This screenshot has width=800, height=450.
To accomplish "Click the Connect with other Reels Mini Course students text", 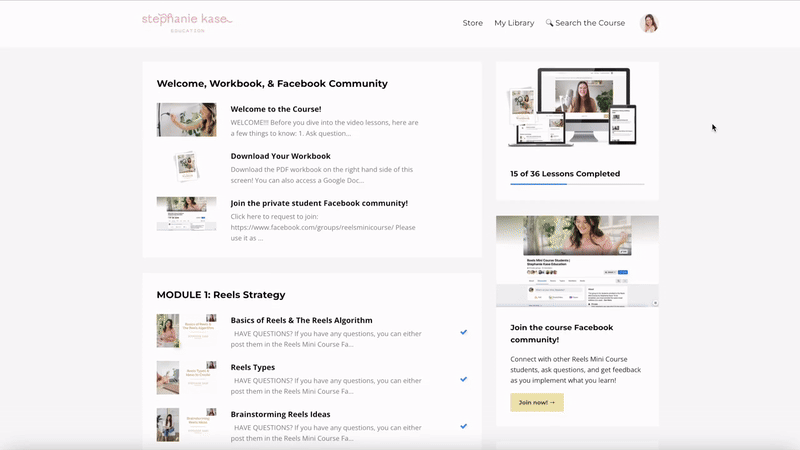I will point(576,370).
